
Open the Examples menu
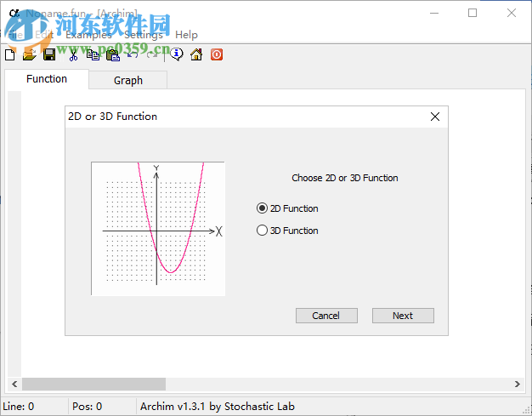(x=88, y=35)
